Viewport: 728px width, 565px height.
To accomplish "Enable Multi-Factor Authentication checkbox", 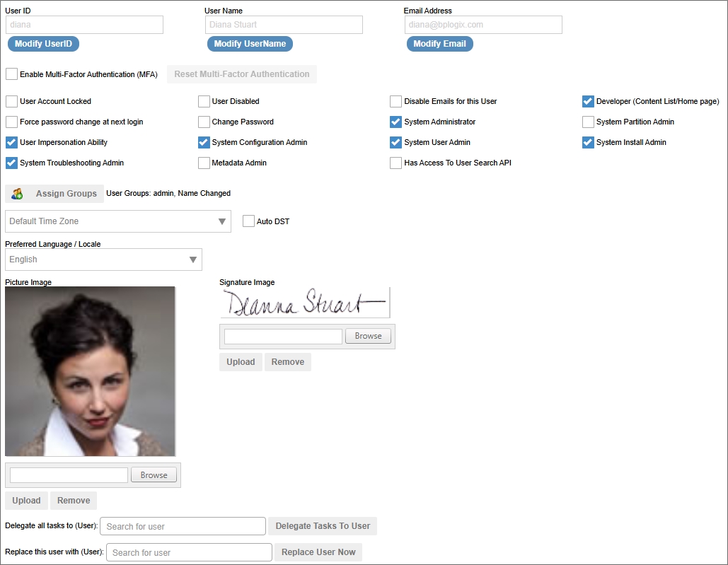I will tap(11, 74).
